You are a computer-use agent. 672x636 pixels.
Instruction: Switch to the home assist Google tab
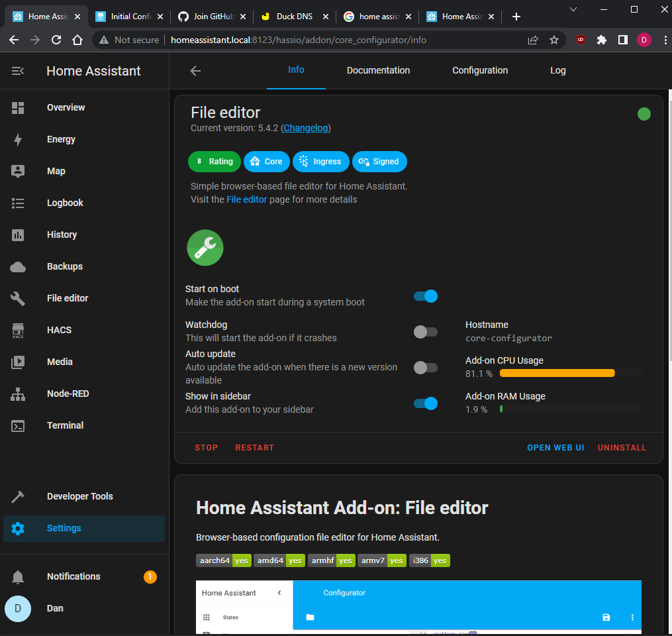click(377, 17)
